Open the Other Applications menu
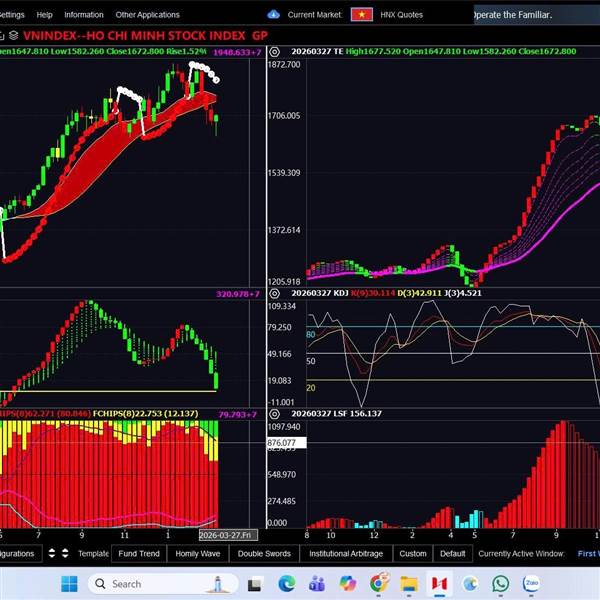600x600 pixels. 147,15
